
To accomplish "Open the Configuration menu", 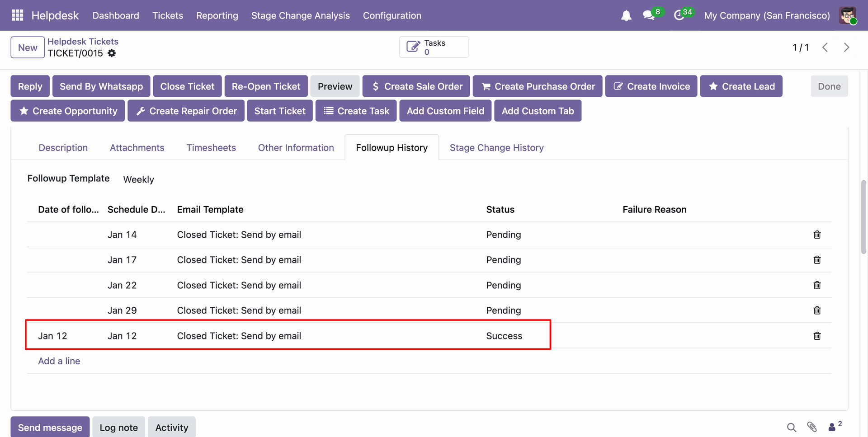I will 392,15.
